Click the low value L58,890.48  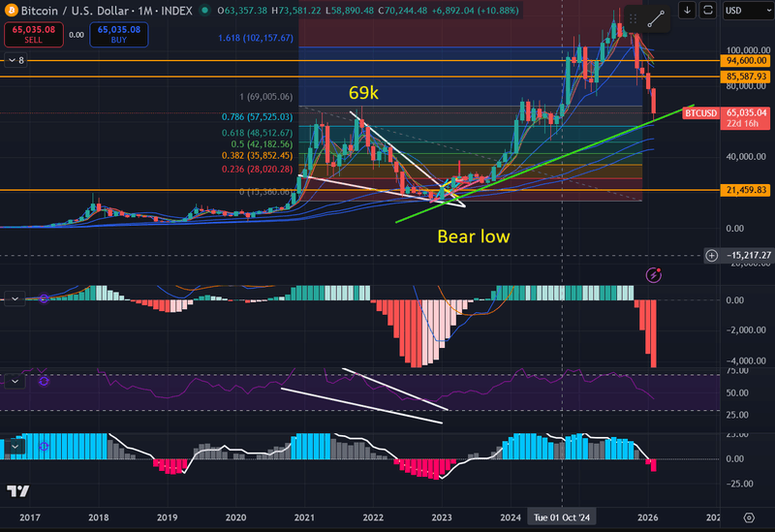(x=350, y=11)
